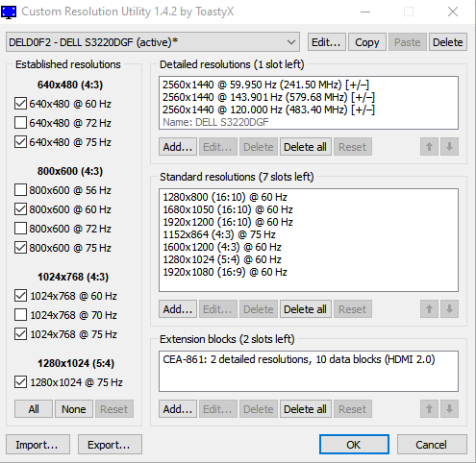Screen dimensions: 476x463
Task: Close the Custom Resolution Utility window
Action: pyautogui.click(x=453, y=12)
